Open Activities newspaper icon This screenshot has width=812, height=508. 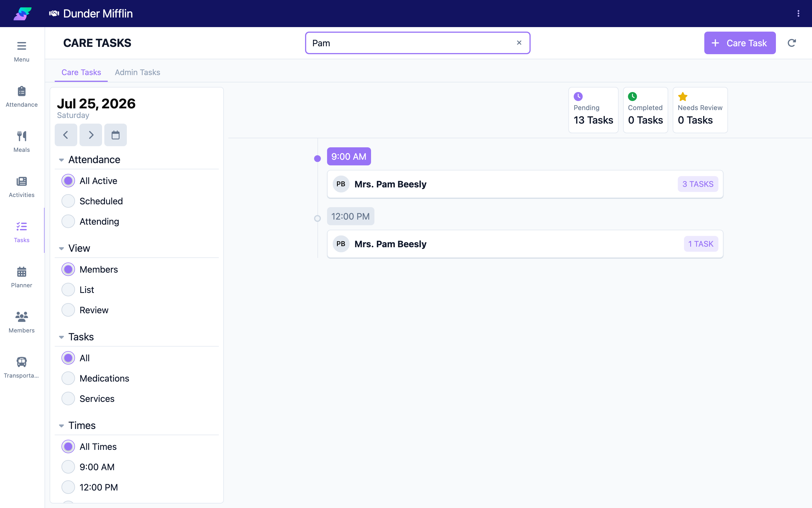(21, 181)
